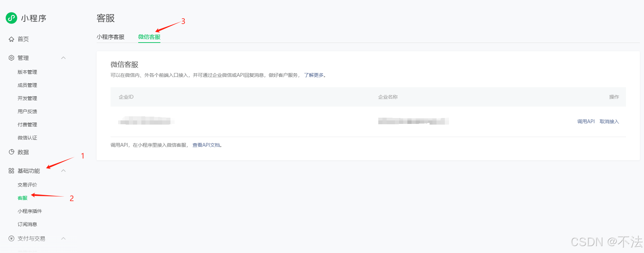The height and width of the screenshot is (253, 644).
Task: Click the blurred enterprise ID cell
Action: click(x=146, y=121)
